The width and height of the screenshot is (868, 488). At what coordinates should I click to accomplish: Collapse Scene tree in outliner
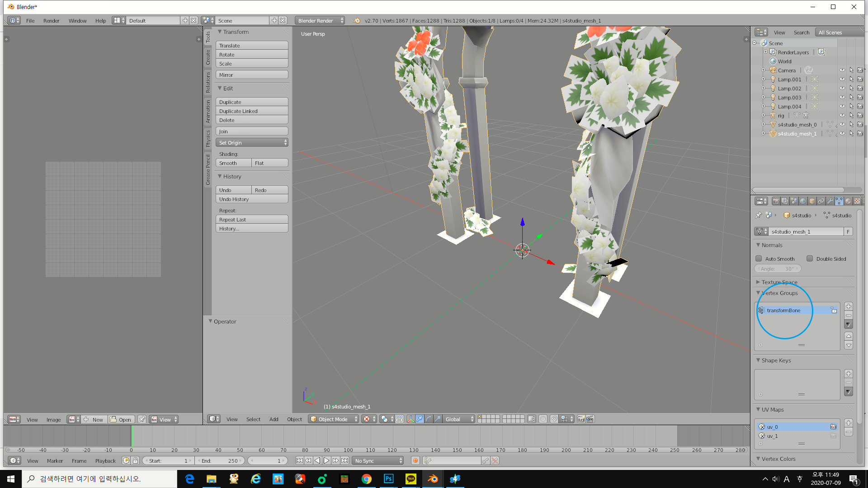tap(755, 43)
